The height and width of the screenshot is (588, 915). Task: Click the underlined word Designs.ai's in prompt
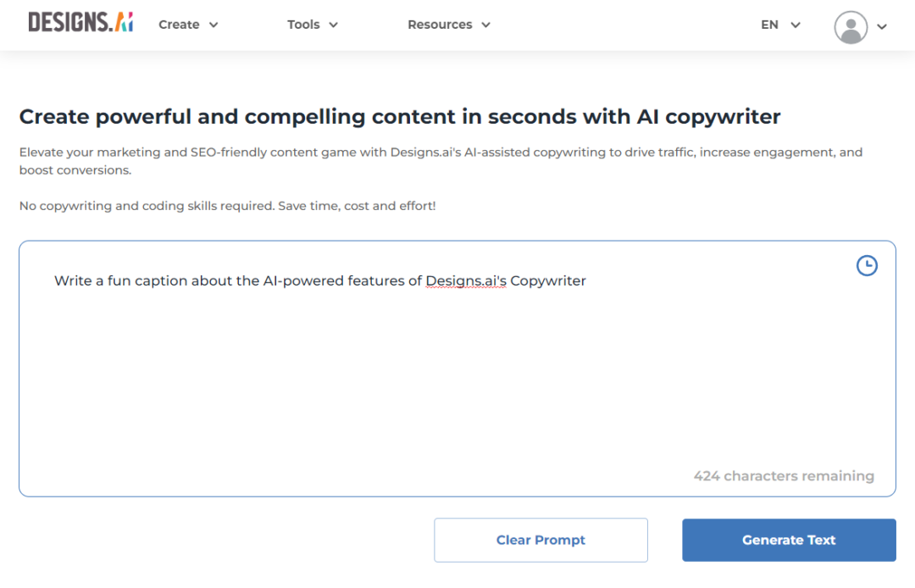coord(466,281)
